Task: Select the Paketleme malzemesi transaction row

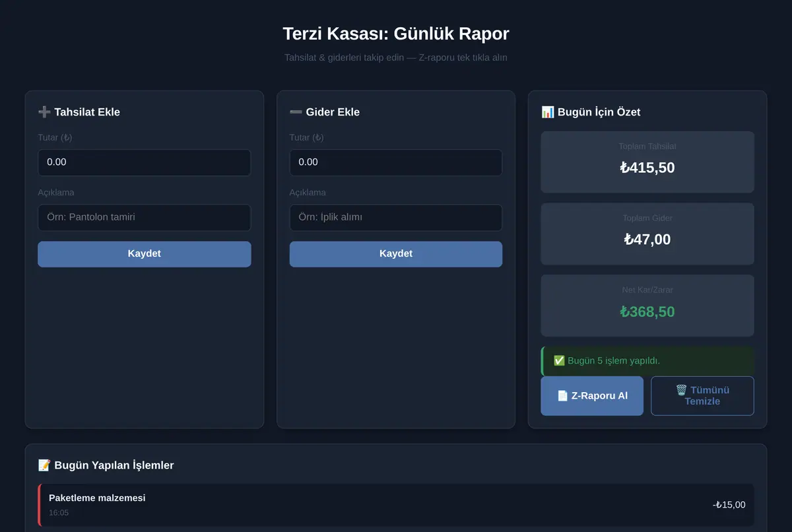Action: pyautogui.click(x=396, y=505)
